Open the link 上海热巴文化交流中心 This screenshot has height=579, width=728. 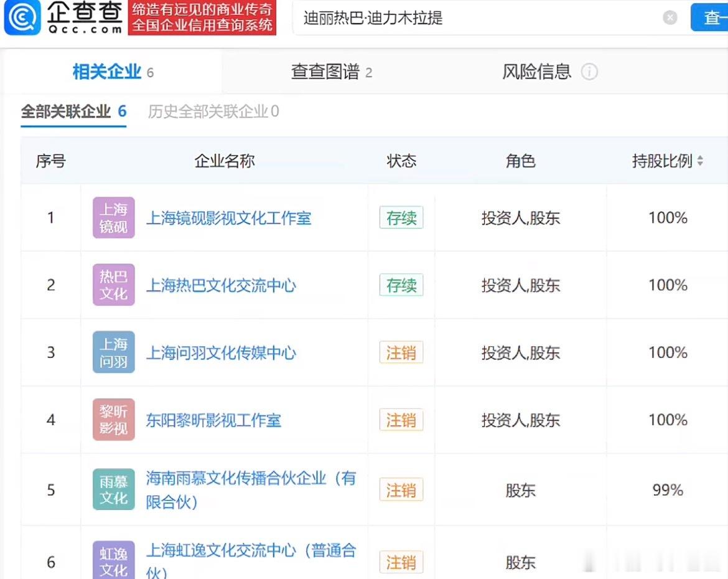coord(221,285)
